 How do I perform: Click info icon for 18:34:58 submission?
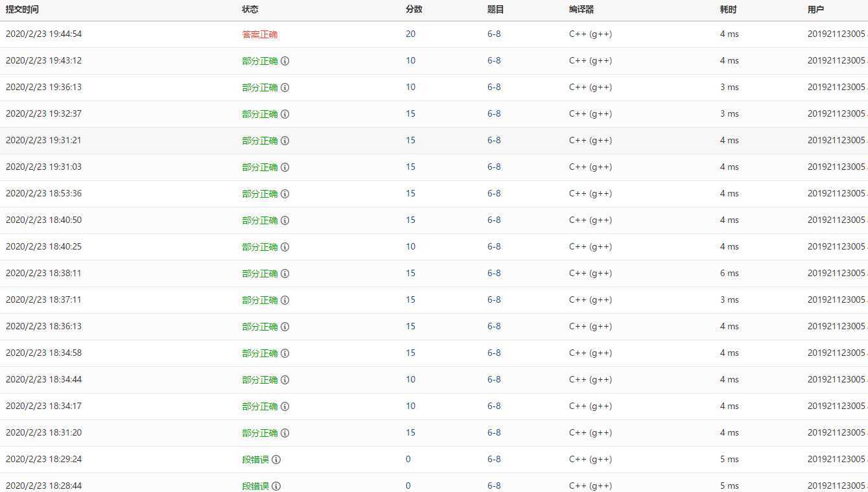coord(285,353)
